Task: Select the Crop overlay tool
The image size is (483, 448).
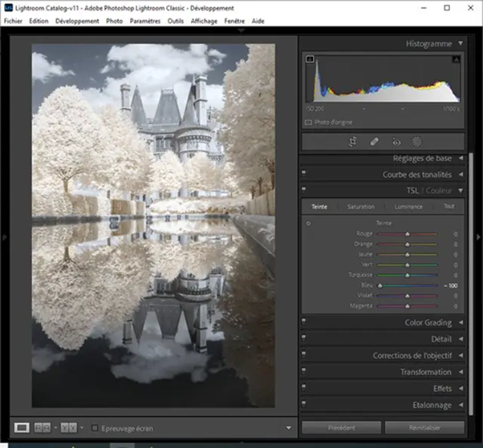Action: [353, 142]
